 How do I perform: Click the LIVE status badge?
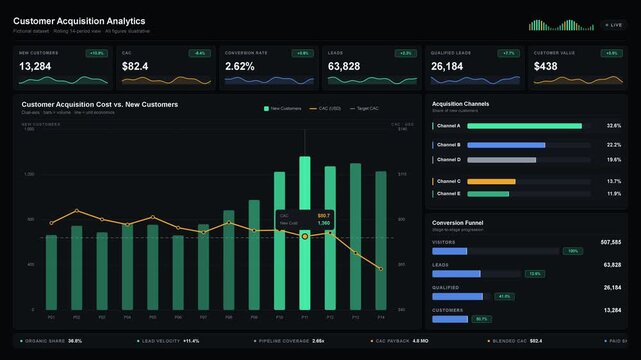coord(613,25)
